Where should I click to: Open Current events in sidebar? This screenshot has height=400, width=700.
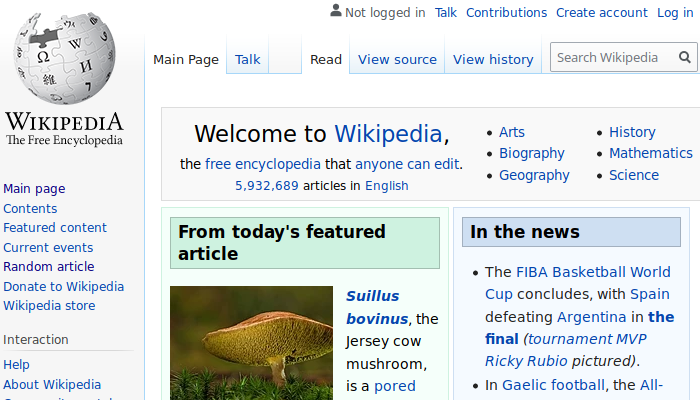(48, 247)
